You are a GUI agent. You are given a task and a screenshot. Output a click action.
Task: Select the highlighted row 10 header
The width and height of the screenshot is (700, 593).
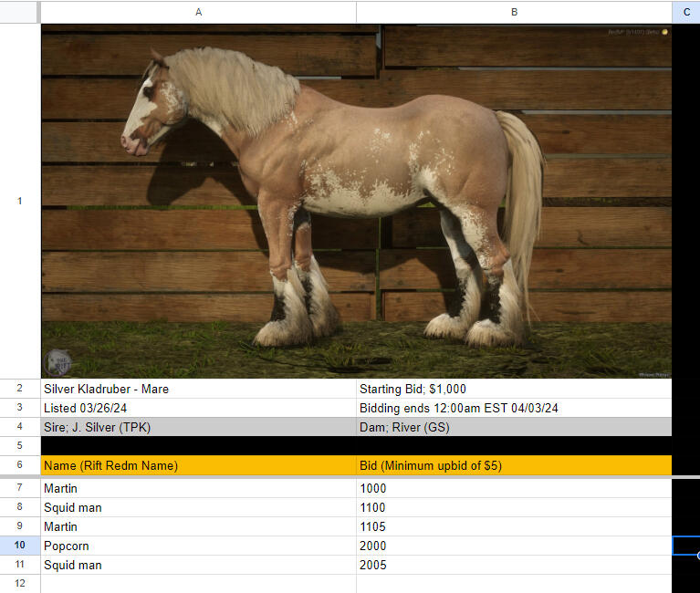20,546
